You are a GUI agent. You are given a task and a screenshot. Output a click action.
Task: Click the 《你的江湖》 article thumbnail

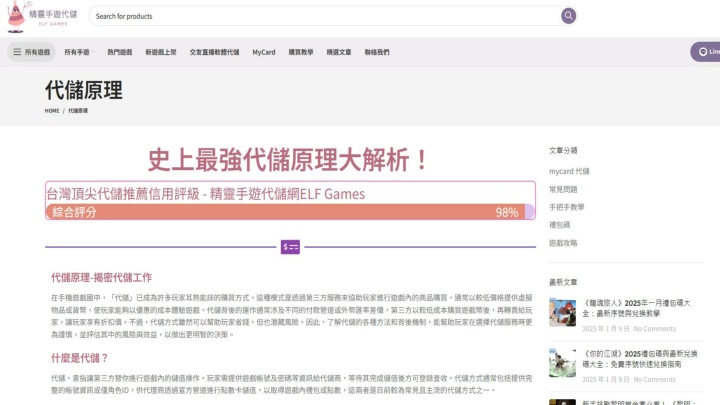562,363
